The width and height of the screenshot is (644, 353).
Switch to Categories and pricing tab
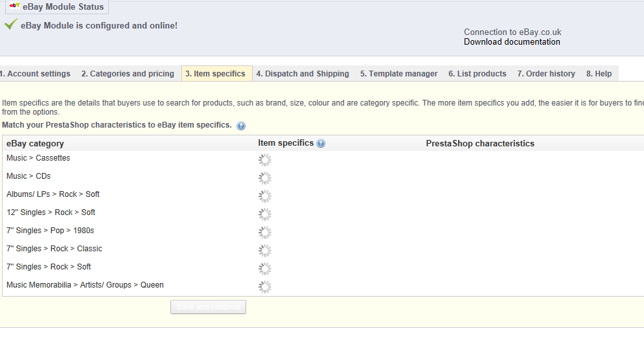pyautogui.click(x=128, y=74)
